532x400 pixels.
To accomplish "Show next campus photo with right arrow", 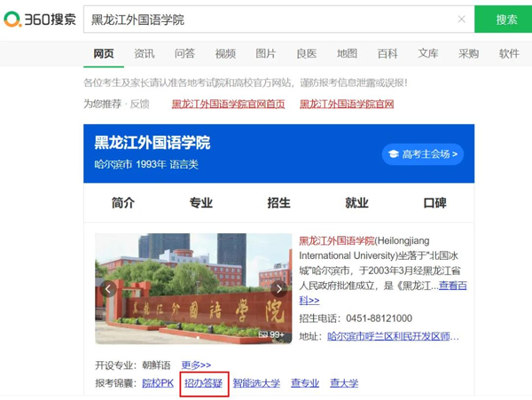I will 278,289.
